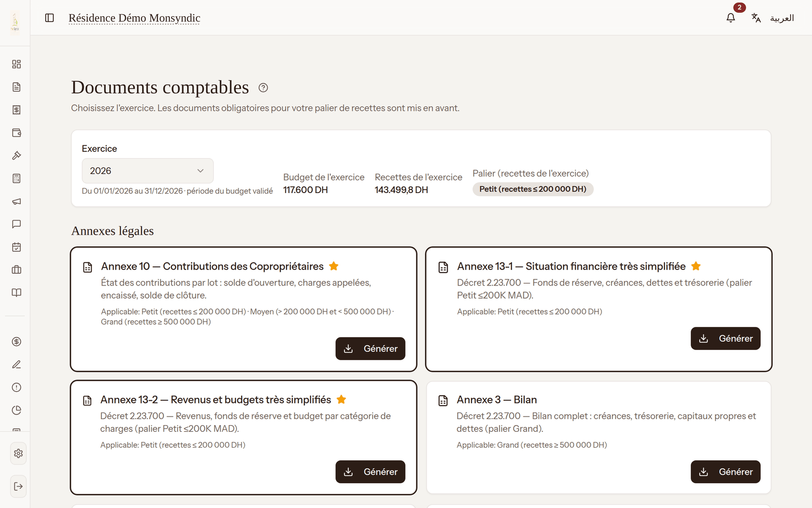The height and width of the screenshot is (508, 812).
Task: Click the document icon of Annexe 10 card
Action: pos(87,267)
